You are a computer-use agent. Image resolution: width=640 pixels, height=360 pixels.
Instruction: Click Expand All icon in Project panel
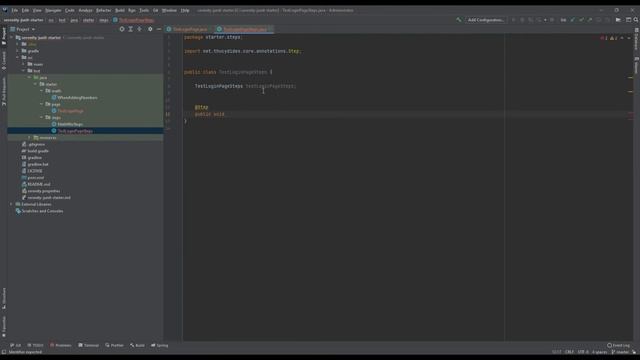point(131,29)
